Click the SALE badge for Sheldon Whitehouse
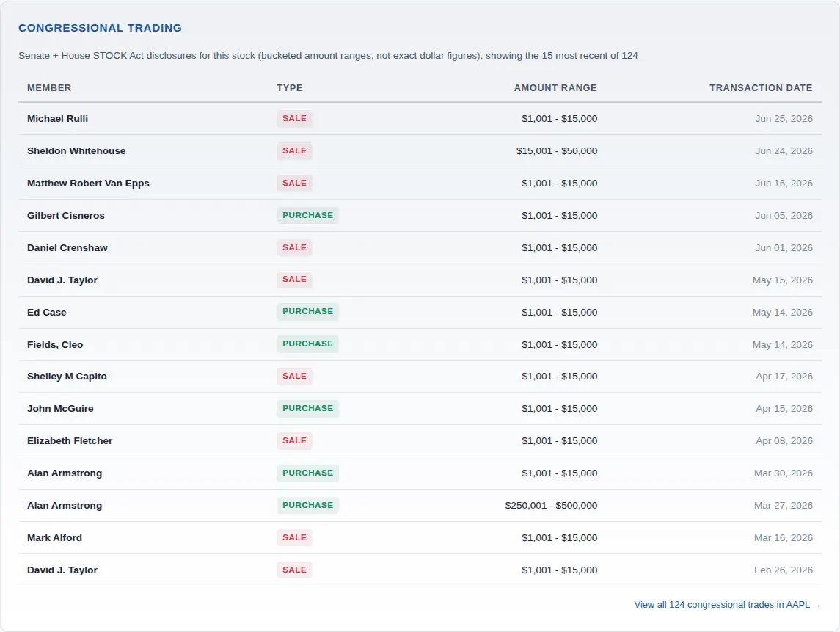This screenshot has width=840, height=632. tap(295, 150)
